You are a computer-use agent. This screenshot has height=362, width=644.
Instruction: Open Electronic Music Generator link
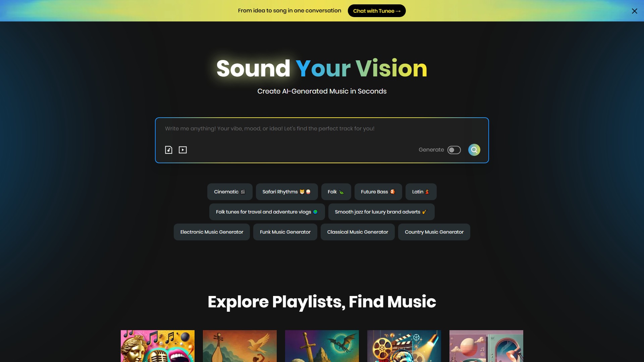point(212,232)
